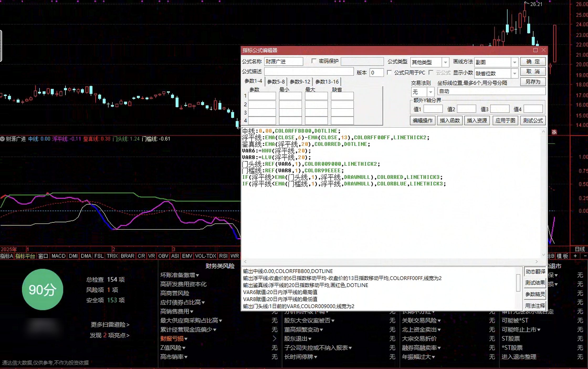
Task: Click the arrow beside 财报亏损 row
Action: pos(274,339)
